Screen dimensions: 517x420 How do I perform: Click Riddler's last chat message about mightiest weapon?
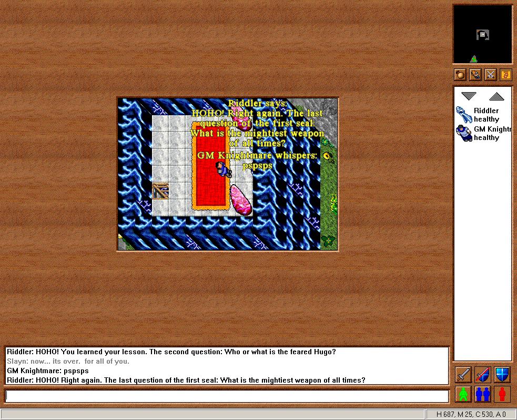[x=186, y=380]
